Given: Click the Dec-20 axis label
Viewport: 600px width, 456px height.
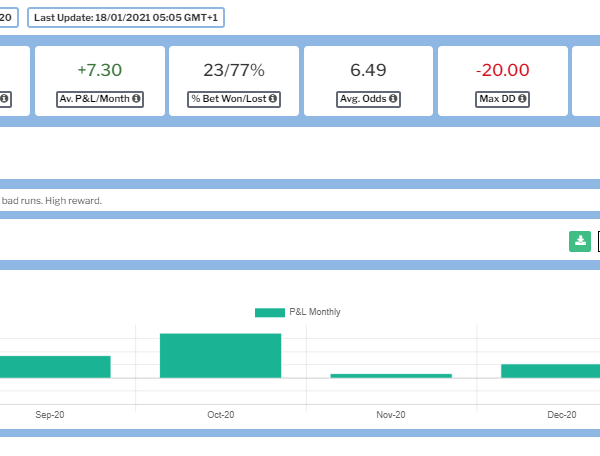Looking at the screenshot, I should pos(562,415).
